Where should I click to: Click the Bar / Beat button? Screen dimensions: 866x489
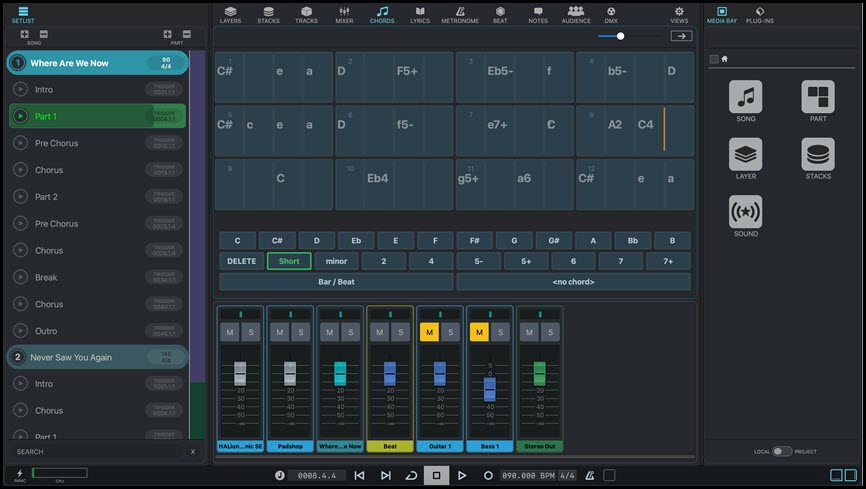(x=336, y=282)
